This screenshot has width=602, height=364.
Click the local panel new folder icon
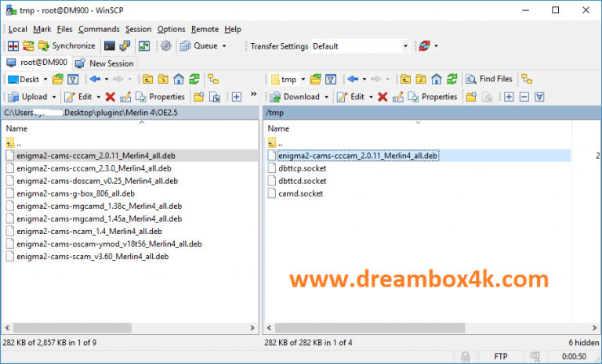(x=199, y=97)
